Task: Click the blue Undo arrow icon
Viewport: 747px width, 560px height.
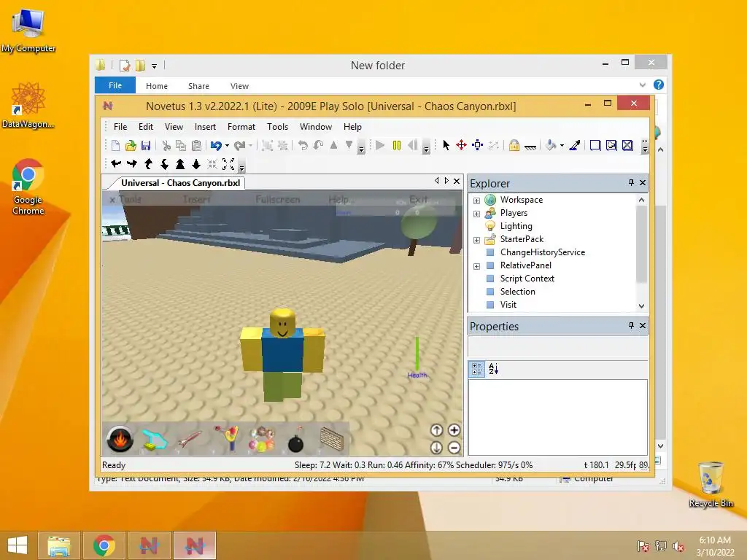Action: click(216, 145)
